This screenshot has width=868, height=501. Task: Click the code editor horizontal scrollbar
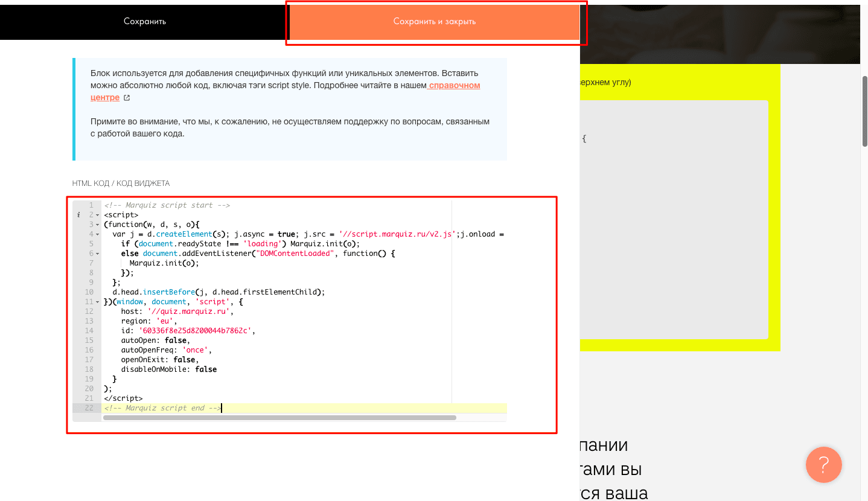[280, 418]
